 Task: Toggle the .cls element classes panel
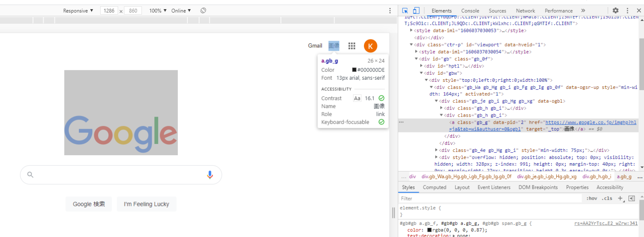tap(607, 198)
